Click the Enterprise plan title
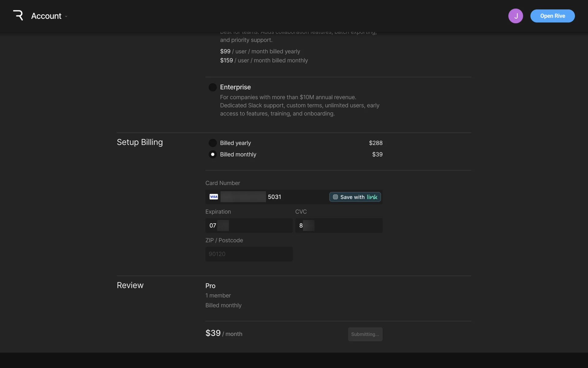 click(235, 87)
